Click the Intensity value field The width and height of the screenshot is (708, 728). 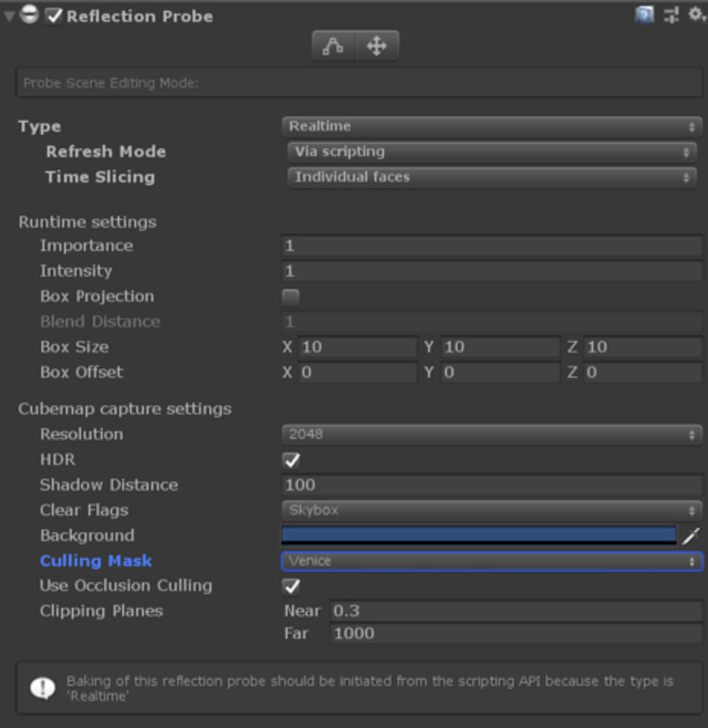tap(492, 271)
